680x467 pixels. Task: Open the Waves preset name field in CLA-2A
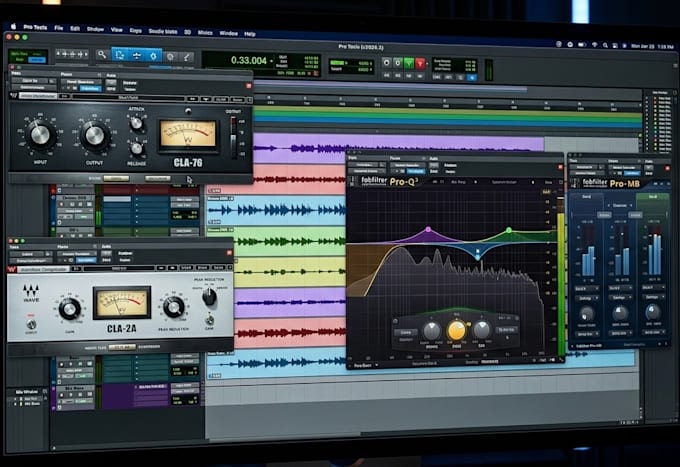point(119,269)
